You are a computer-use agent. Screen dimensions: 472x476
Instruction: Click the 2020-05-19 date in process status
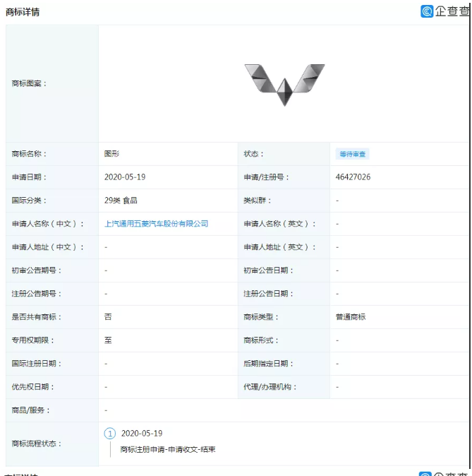coord(142,433)
